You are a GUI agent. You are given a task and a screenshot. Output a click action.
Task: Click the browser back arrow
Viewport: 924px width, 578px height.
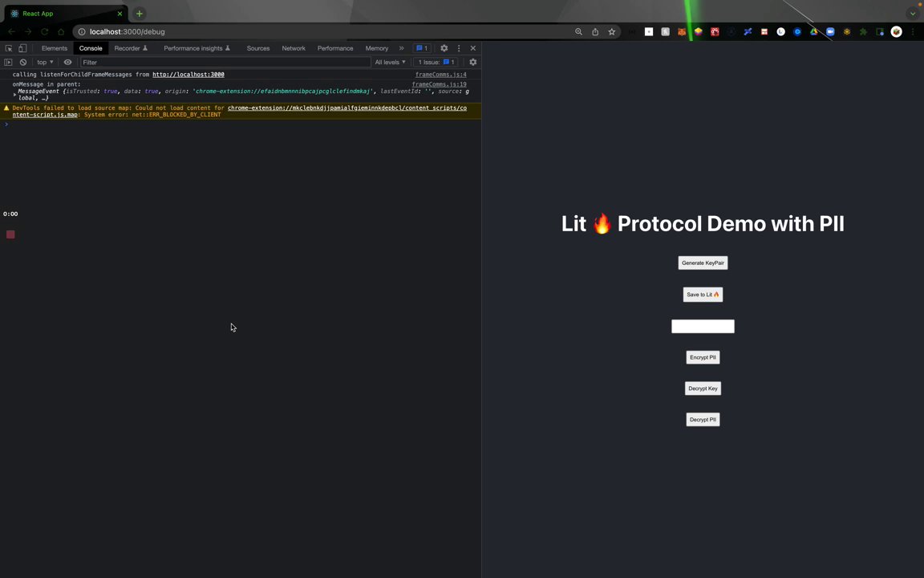[11, 32]
